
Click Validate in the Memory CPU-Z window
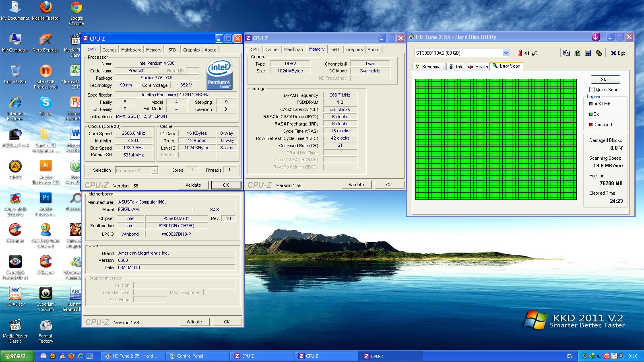[x=356, y=185]
